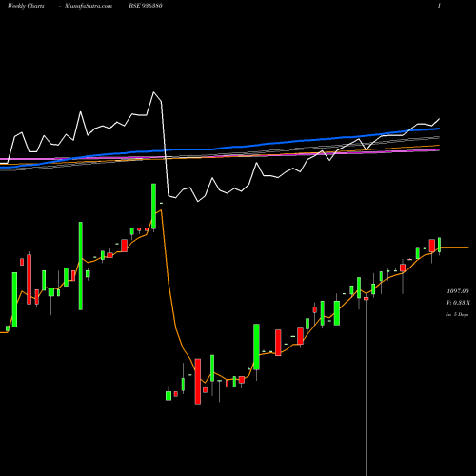Click the red candle with the very long lower wick
Screen dimensions: 476x476
366,299
